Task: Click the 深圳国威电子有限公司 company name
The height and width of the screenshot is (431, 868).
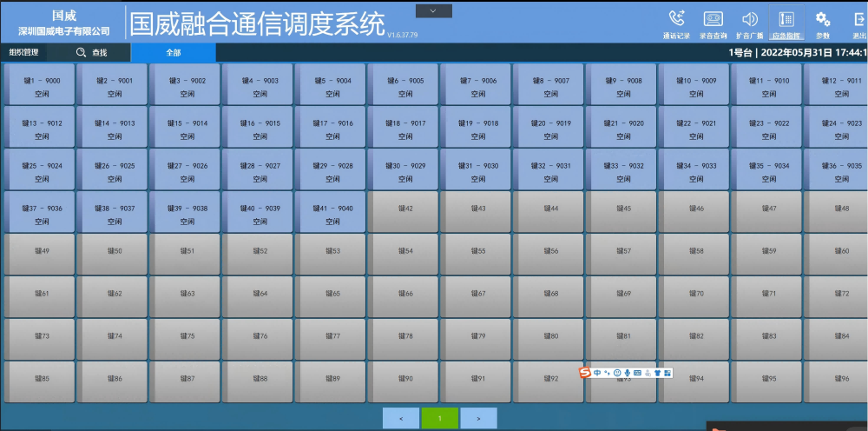Action: point(64,31)
